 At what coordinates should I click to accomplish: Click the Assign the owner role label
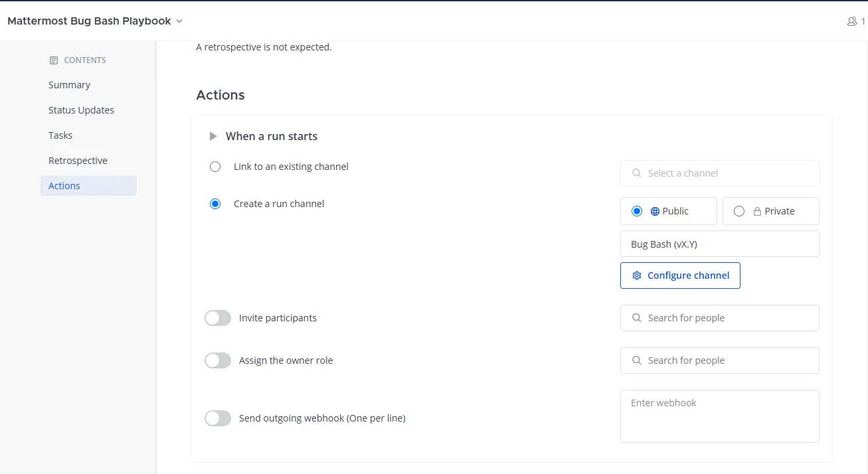(x=286, y=360)
